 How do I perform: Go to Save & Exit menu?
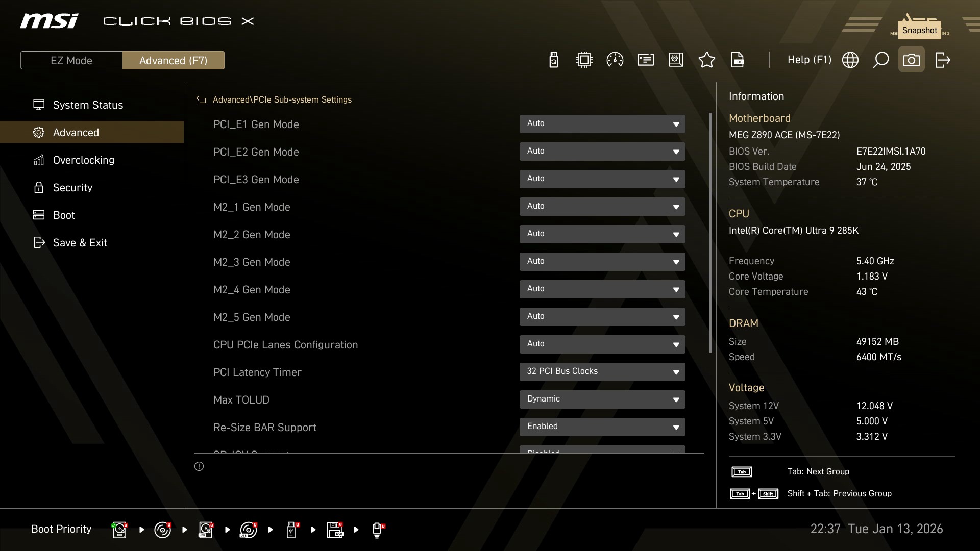click(x=80, y=243)
